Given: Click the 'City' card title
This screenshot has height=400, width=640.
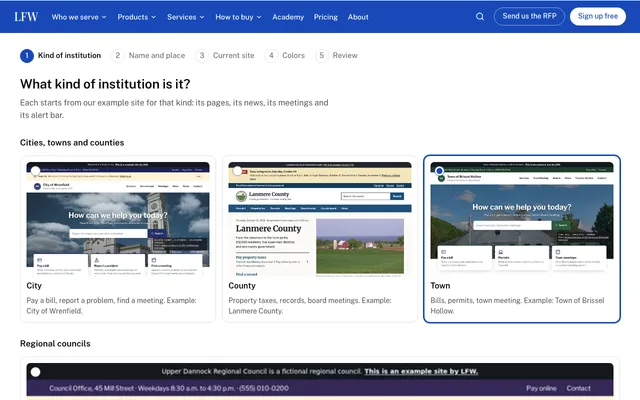Looking at the screenshot, I should [x=34, y=286].
